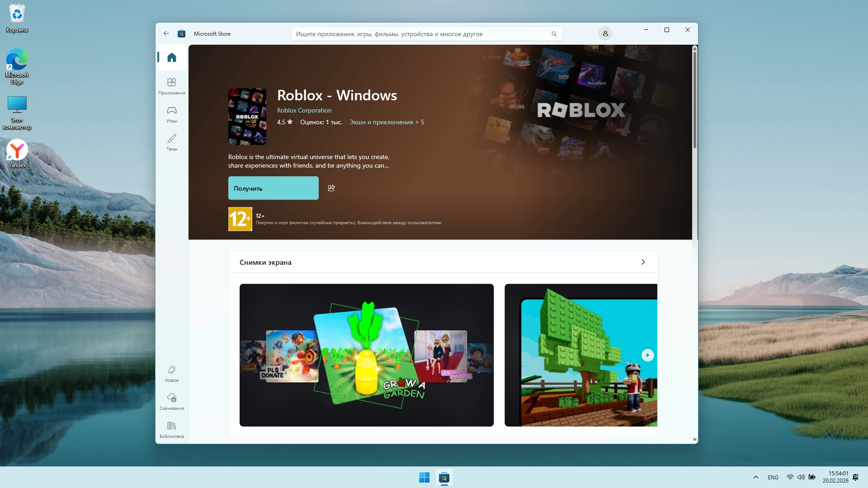The image size is (868, 488).
Task: Click the share icon beside Получить
Action: 331,188
